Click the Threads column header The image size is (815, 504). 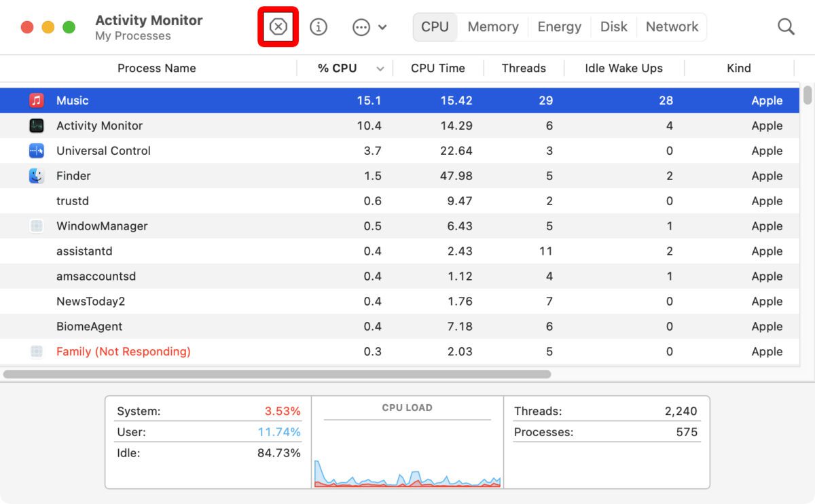coord(524,68)
